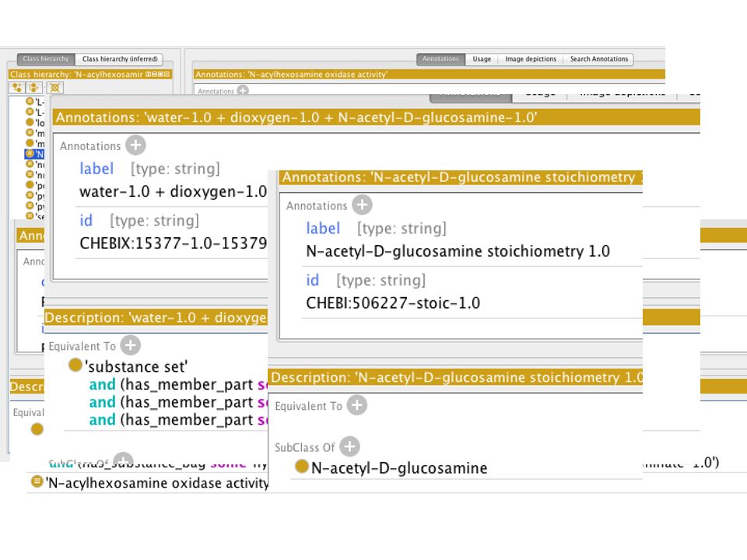Select label value 'N-acetyl-D-glucosamine stoichiometry 1.0'
This screenshot has width=747, height=560.
[x=458, y=251]
